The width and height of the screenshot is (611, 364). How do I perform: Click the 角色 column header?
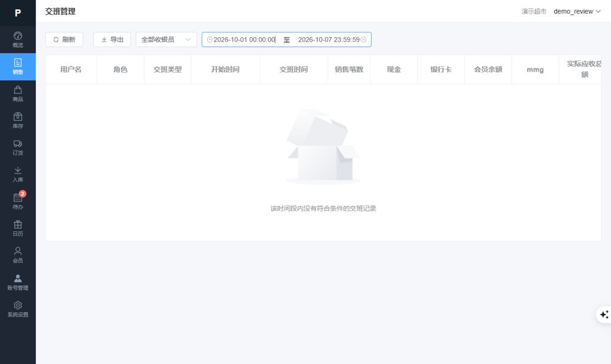click(x=121, y=69)
